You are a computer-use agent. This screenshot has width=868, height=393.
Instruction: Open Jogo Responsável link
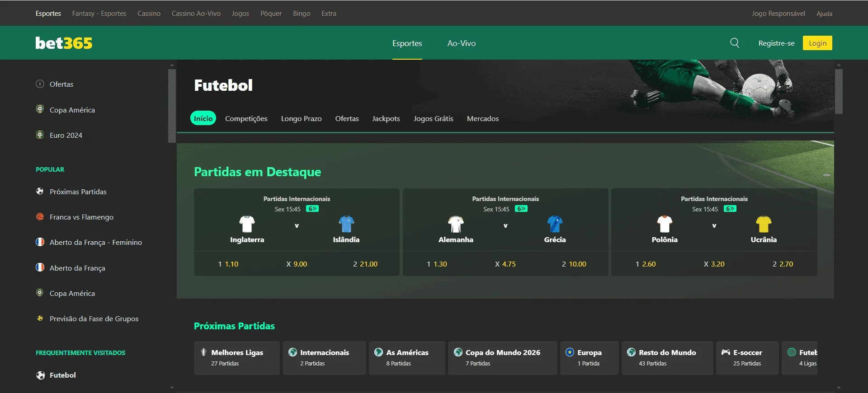pos(778,14)
